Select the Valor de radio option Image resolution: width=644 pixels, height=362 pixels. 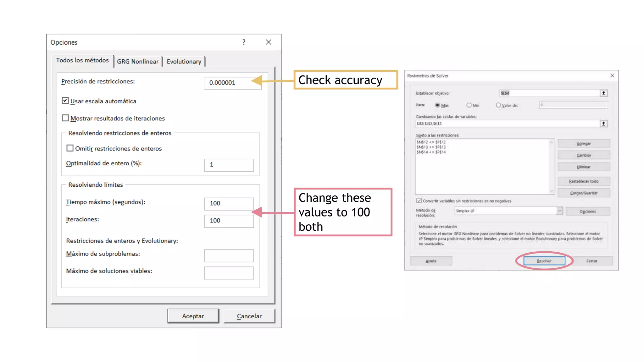click(x=498, y=105)
